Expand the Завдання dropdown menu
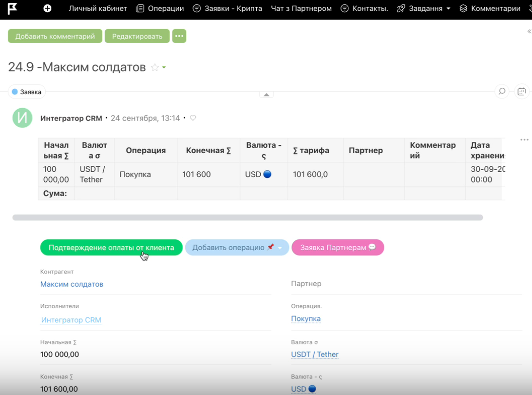This screenshot has width=532, height=395. [x=448, y=9]
